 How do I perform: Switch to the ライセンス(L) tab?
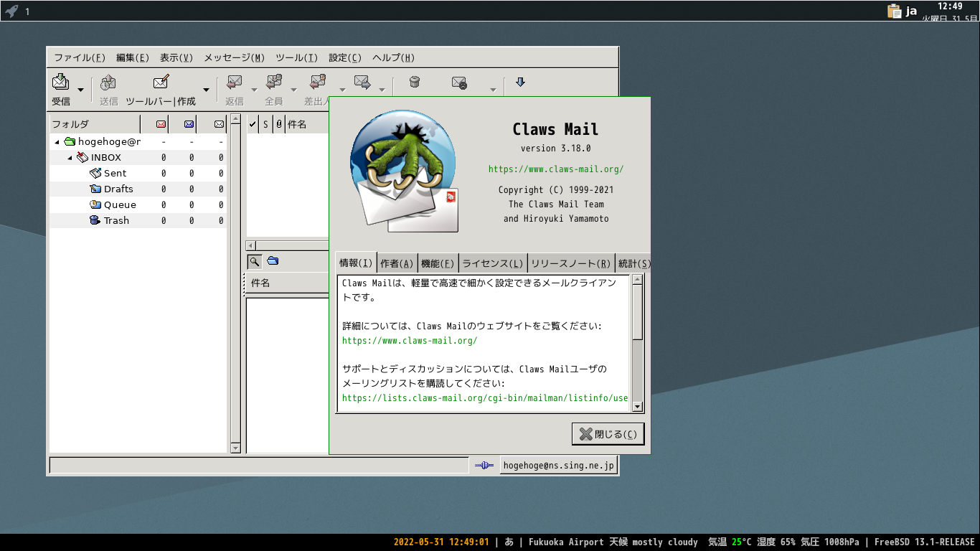[493, 263]
